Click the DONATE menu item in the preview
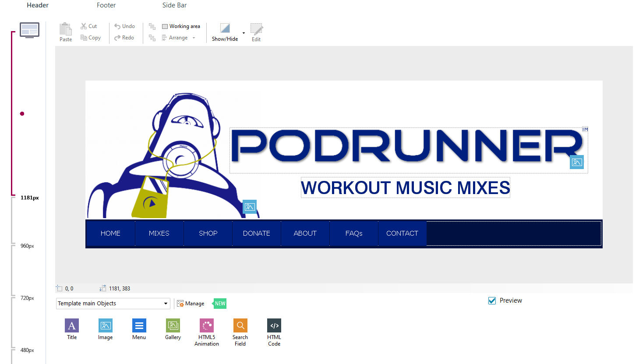The height and width of the screenshot is (364, 639). coord(257,233)
